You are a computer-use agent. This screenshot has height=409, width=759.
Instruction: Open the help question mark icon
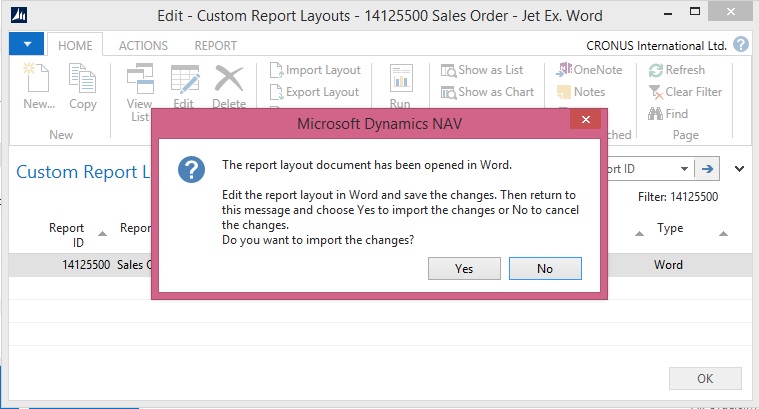pyautogui.click(x=741, y=45)
